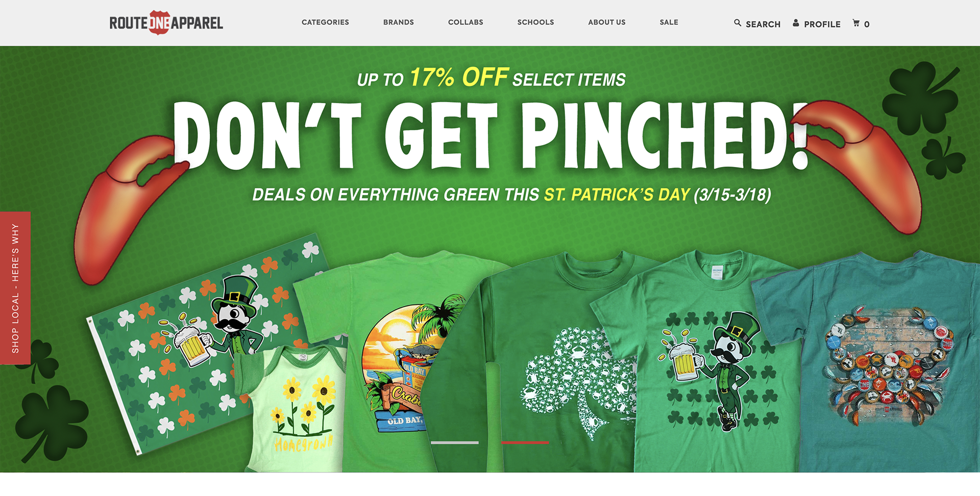
Task: Click the Search text link
Action: click(763, 24)
